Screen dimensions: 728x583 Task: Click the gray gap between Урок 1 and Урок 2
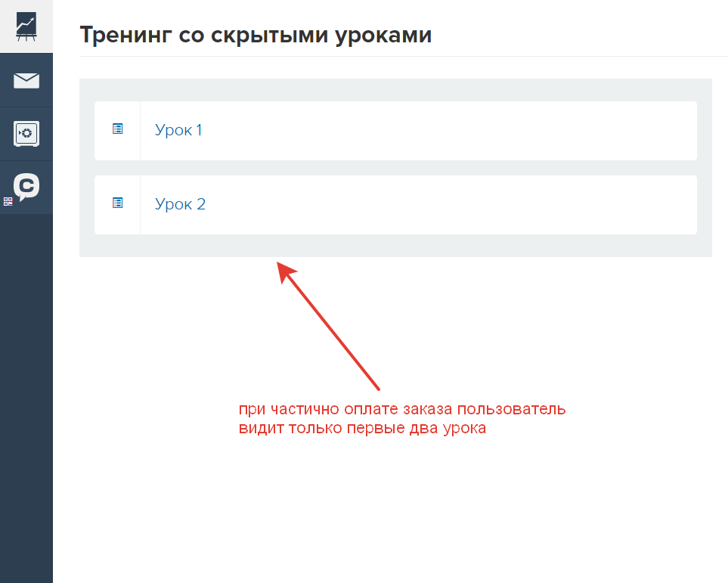[395, 168]
